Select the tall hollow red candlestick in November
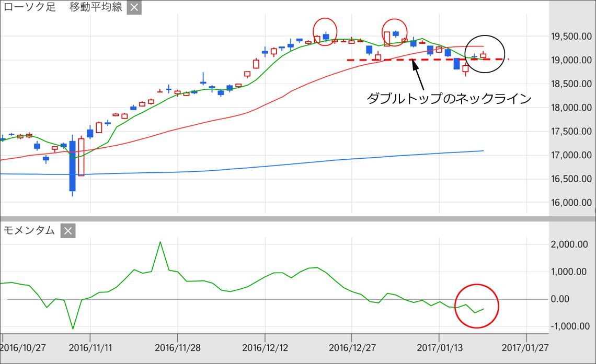The height and width of the screenshot is (364, 596). point(81,157)
